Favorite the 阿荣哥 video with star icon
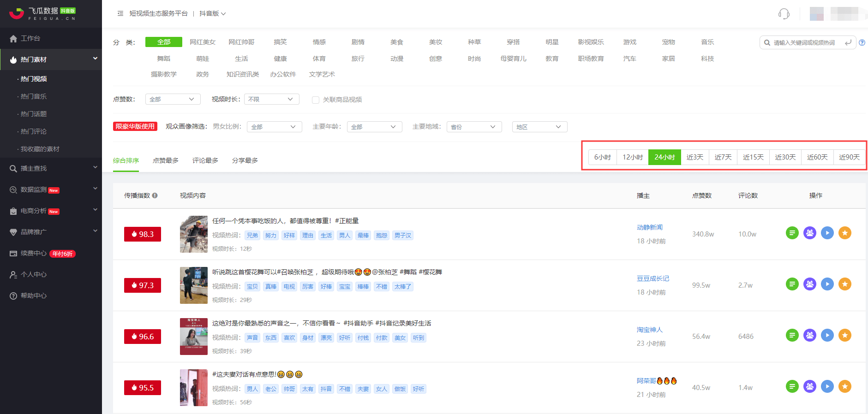 [x=845, y=386]
